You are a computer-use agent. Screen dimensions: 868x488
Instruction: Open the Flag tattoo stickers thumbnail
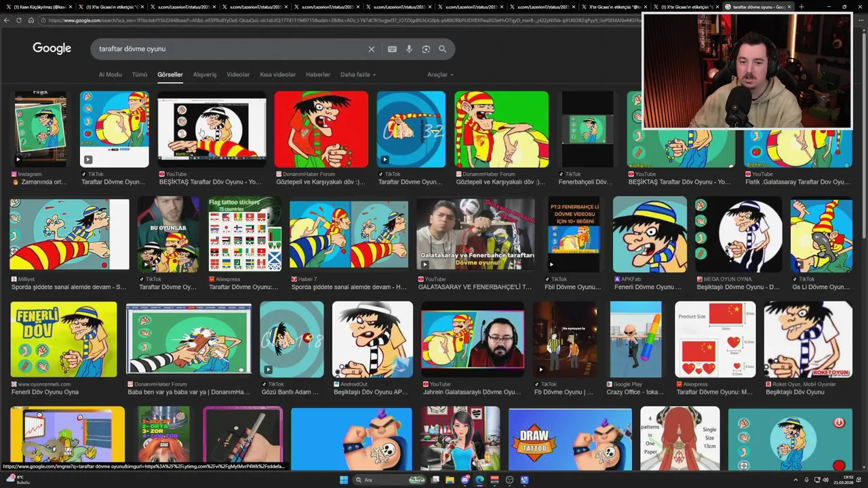tap(245, 235)
